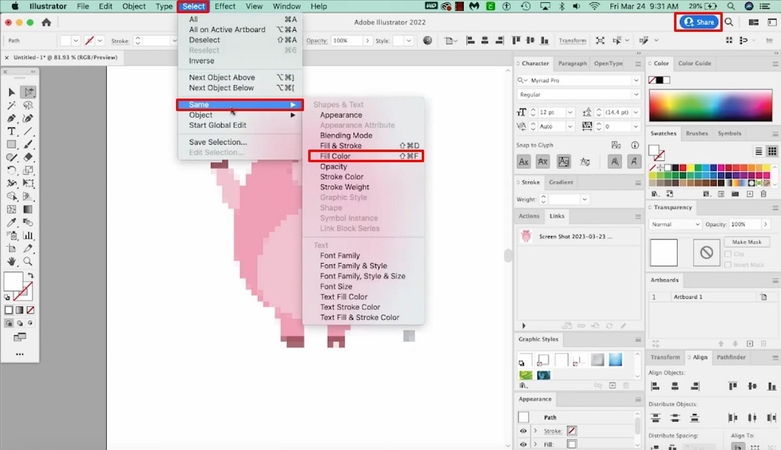
Task: Select the Eyedropper tool
Action: click(11, 222)
